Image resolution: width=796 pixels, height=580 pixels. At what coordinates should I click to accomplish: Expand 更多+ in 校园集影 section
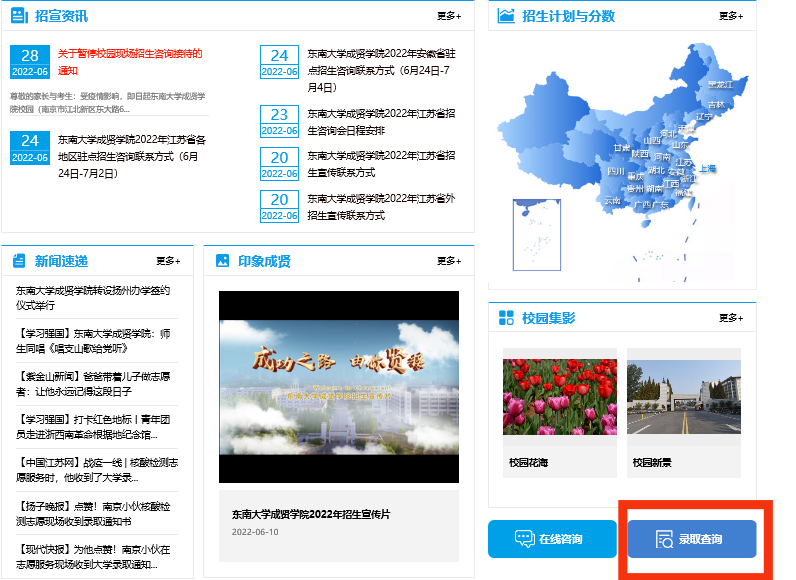[731, 318]
